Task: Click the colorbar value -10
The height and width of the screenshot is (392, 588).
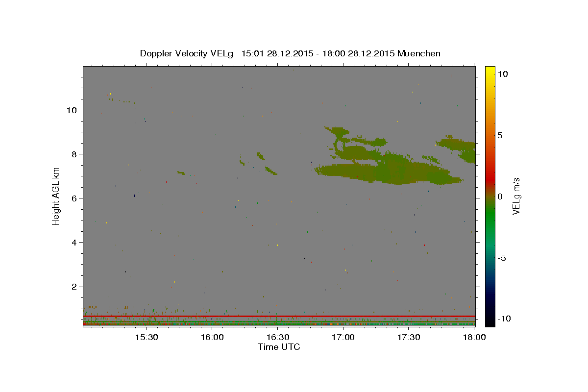Action: 504,318
